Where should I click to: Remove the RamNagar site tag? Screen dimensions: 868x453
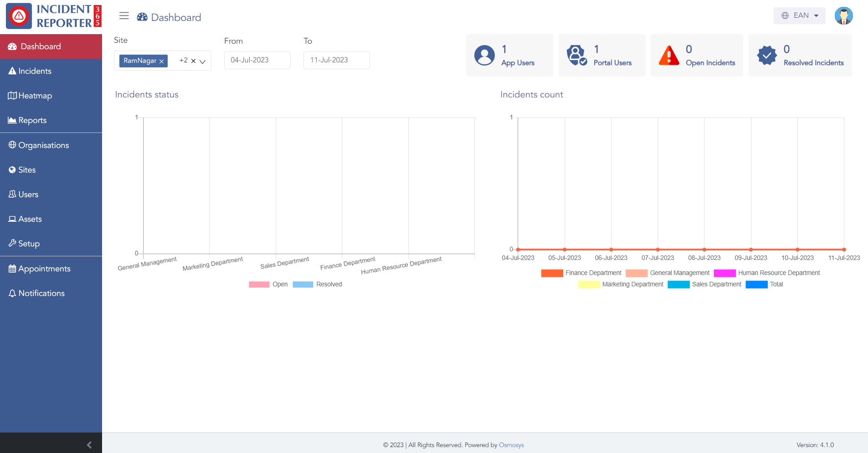[161, 61]
